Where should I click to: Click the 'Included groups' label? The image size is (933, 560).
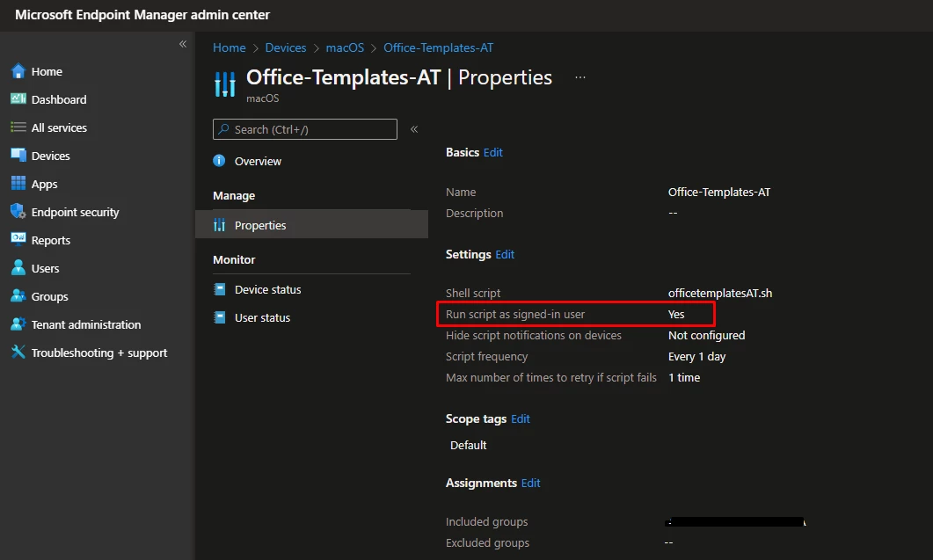(487, 522)
